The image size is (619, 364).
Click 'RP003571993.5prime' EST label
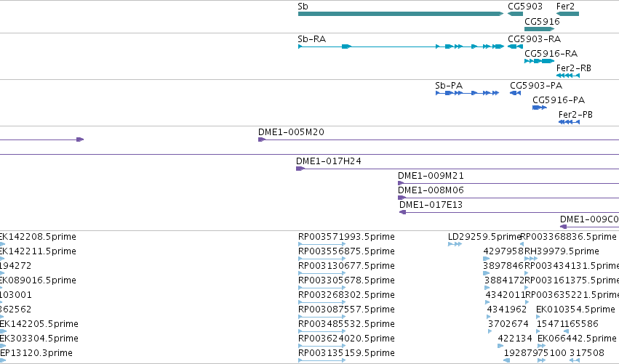tap(346, 237)
